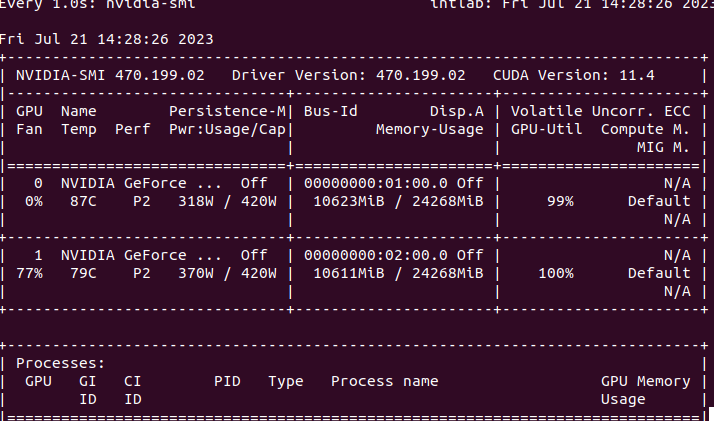
Task: Click the 'GPU-Util' header
Action: pyautogui.click(x=546, y=129)
